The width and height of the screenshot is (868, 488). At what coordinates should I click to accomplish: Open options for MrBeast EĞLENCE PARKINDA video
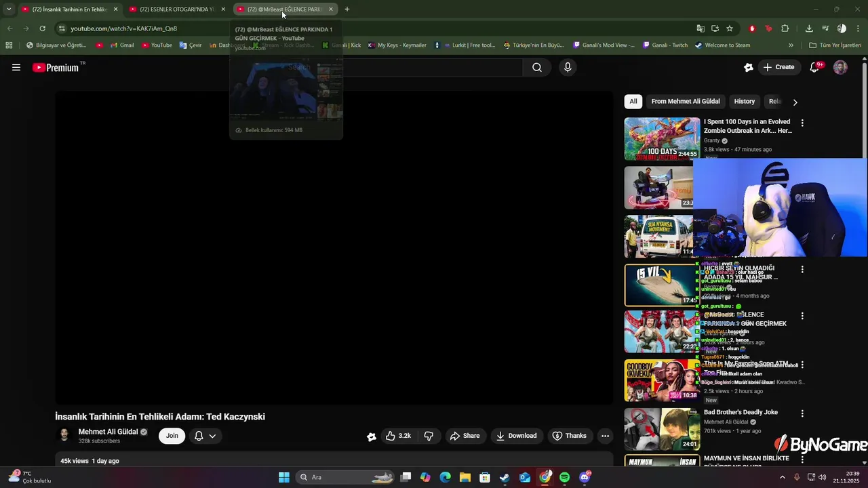[802, 316]
